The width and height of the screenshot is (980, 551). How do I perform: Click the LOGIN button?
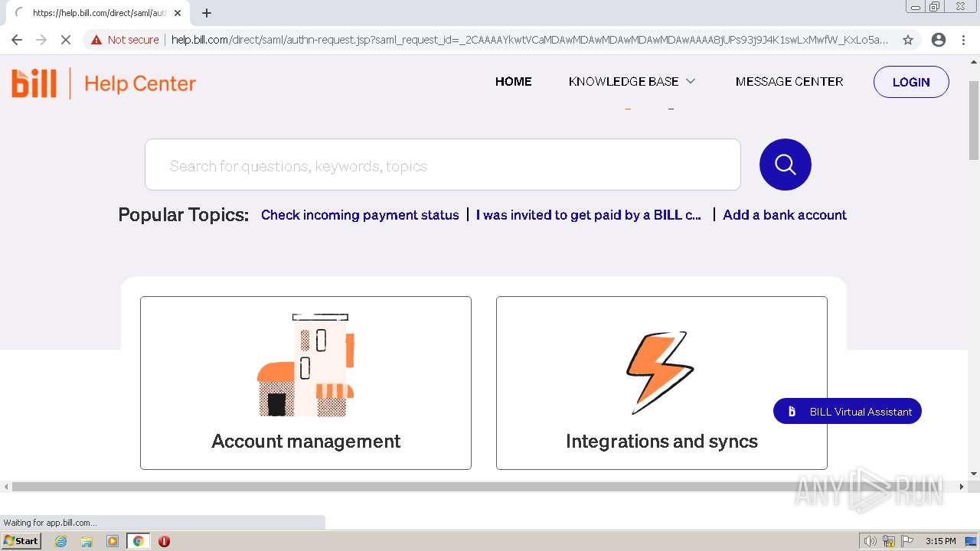click(911, 82)
